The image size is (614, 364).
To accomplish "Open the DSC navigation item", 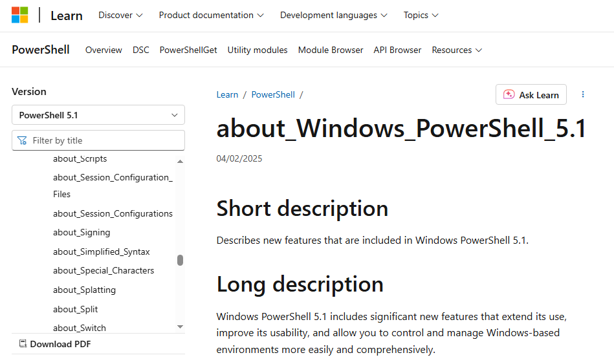I will pos(141,50).
